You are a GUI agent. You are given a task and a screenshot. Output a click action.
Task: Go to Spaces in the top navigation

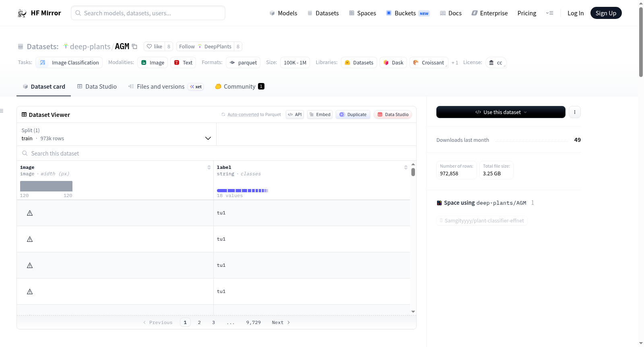[x=362, y=13]
